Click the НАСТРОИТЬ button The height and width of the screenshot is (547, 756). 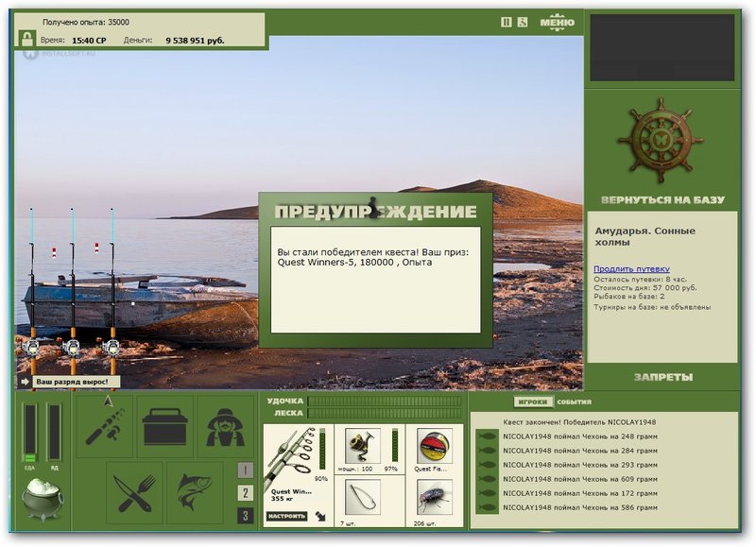[x=287, y=516]
